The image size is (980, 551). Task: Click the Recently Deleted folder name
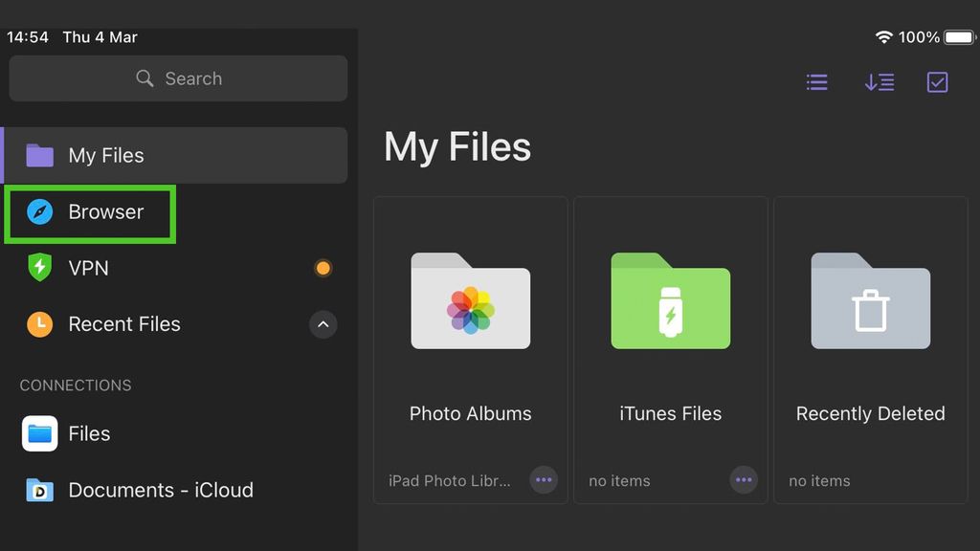[870, 413]
